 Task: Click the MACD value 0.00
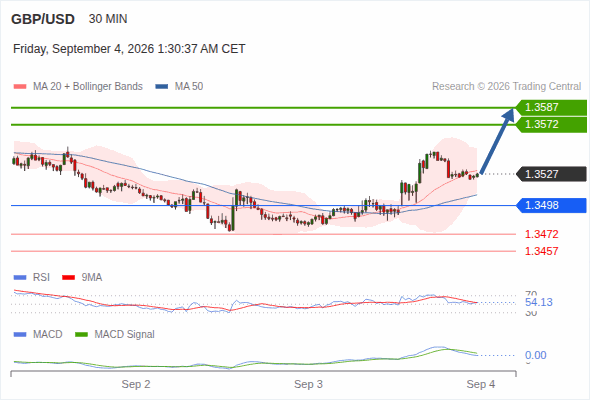coord(536,355)
